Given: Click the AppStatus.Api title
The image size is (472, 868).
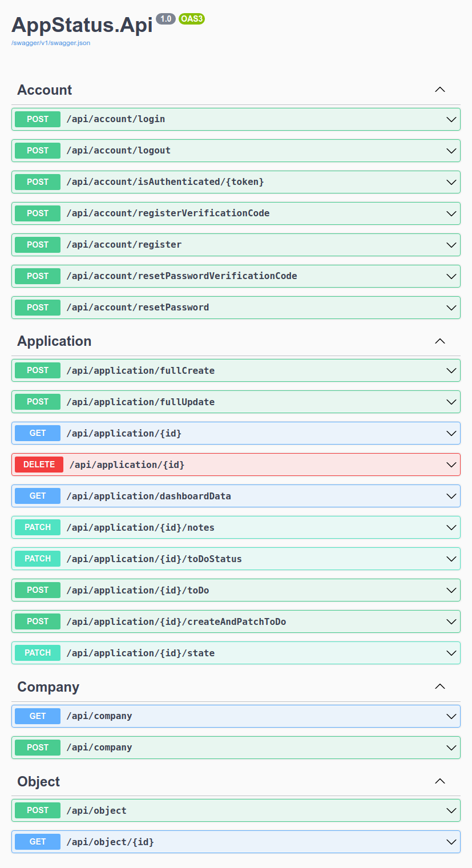Looking at the screenshot, I should (82, 25).
